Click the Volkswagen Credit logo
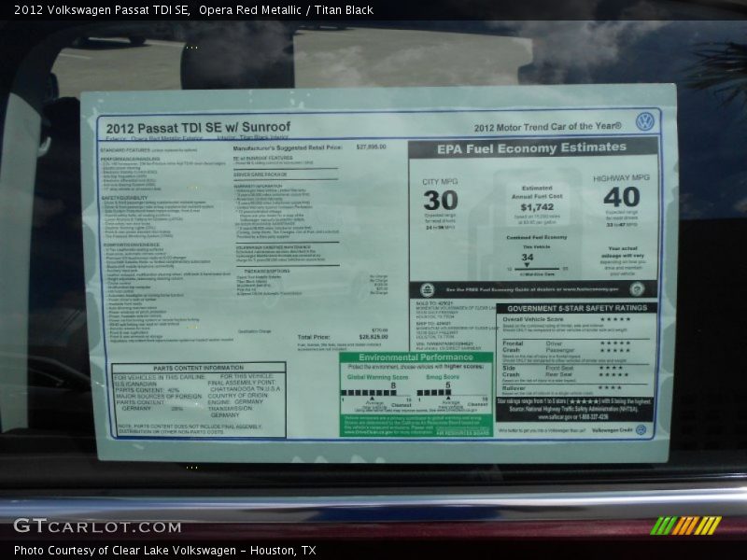This screenshot has width=747, height=560. [x=641, y=429]
